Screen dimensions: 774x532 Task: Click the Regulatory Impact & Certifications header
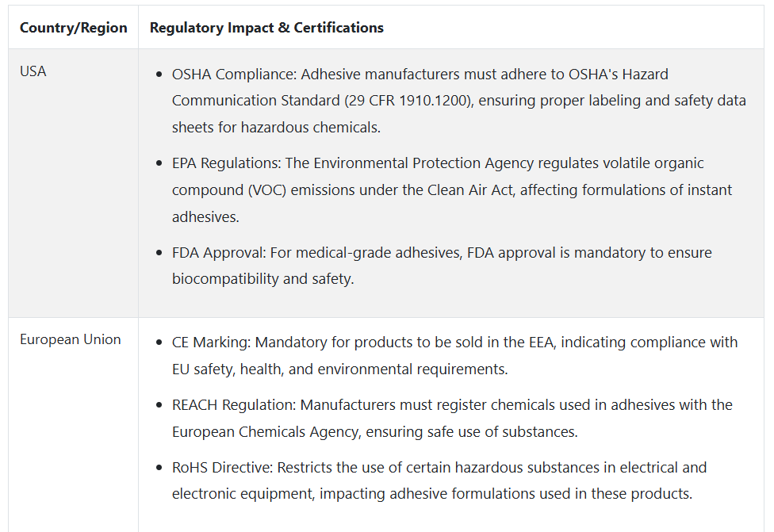coord(266,28)
